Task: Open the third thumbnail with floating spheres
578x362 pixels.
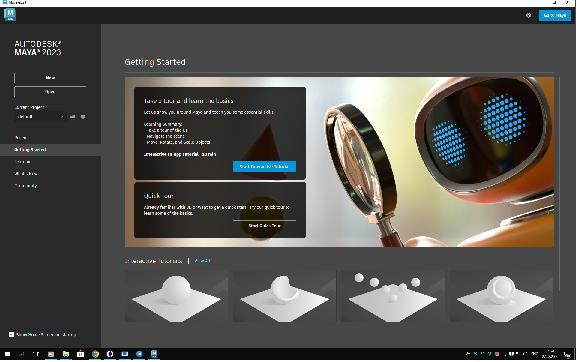Action: (x=393, y=297)
